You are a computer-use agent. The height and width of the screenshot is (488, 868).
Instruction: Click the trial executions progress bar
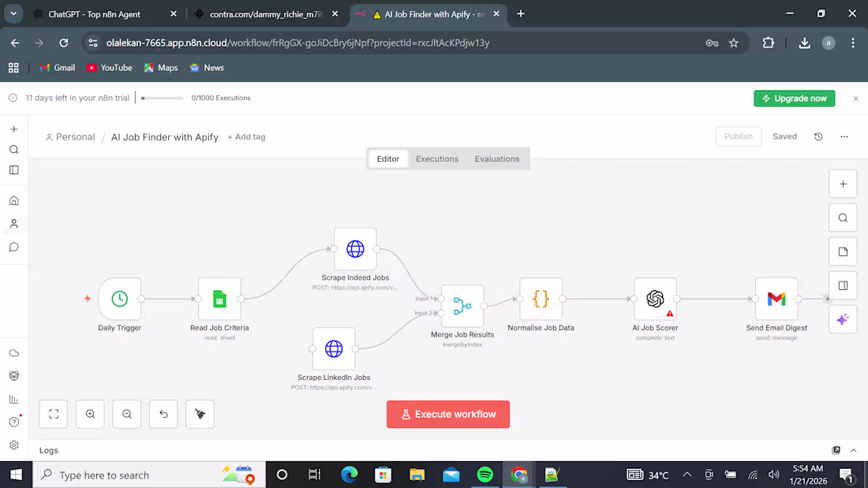coord(162,98)
